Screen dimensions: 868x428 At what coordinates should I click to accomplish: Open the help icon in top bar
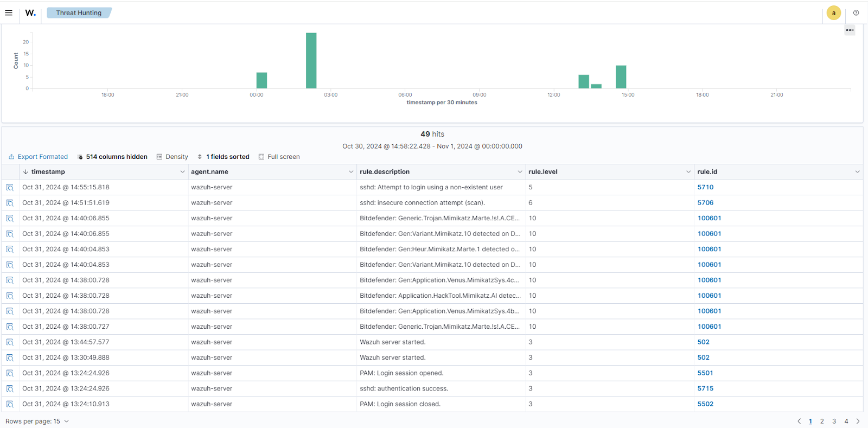(x=856, y=13)
